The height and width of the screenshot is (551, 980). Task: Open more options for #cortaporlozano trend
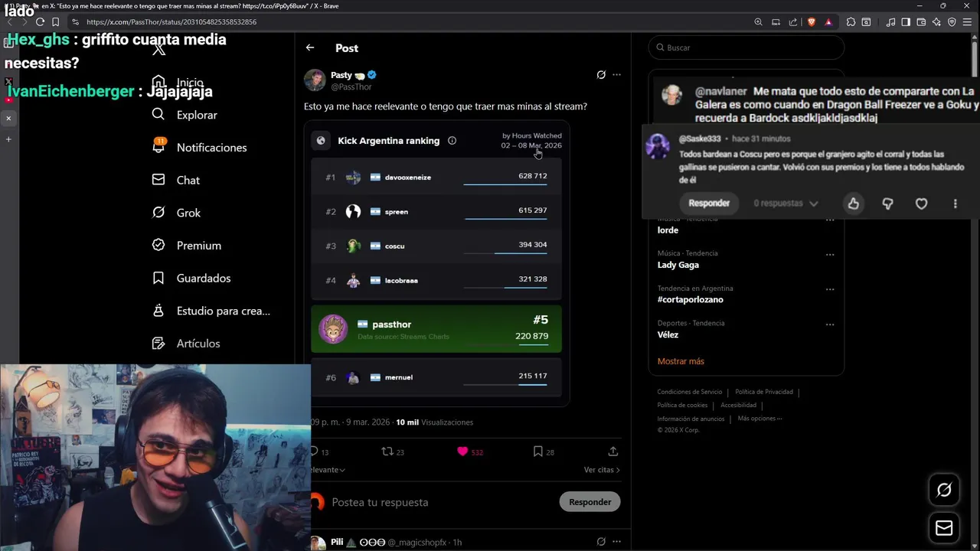pyautogui.click(x=830, y=289)
